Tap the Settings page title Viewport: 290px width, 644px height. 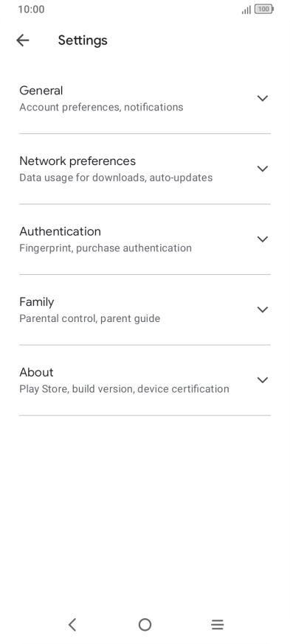(83, 41)
